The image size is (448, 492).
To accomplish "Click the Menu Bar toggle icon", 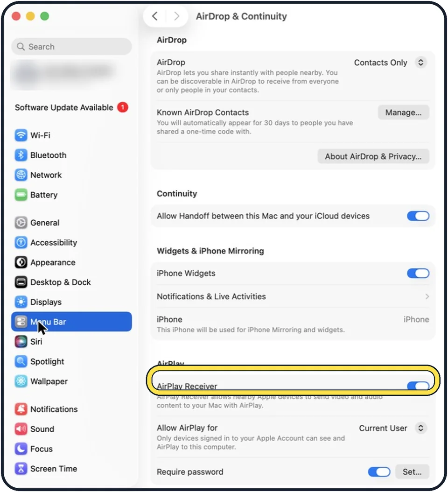I will tap(21, 322).
